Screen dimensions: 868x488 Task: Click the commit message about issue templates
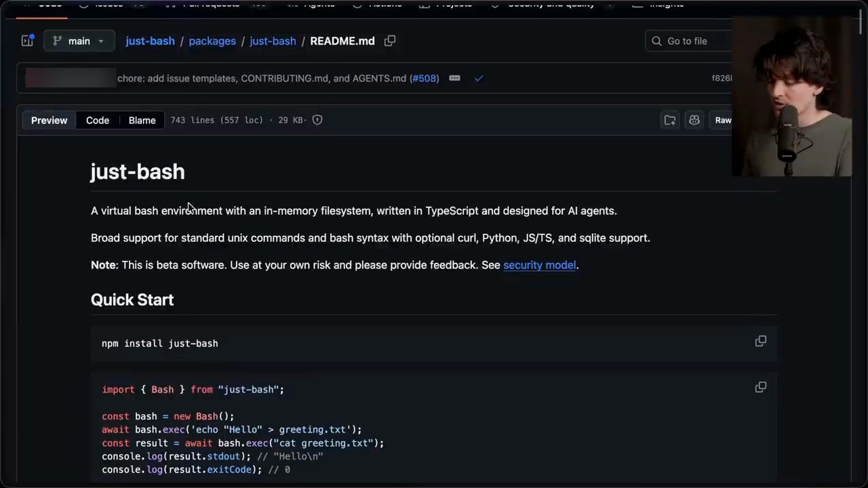(262, 78)
